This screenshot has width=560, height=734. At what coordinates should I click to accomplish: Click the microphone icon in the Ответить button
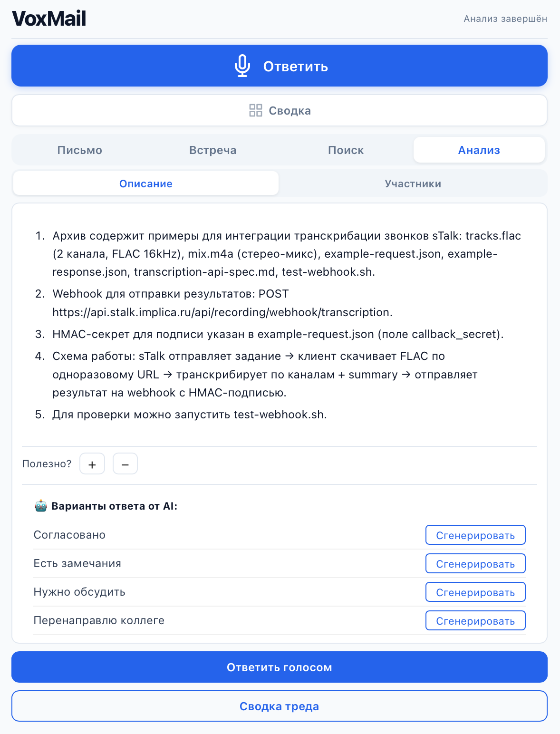243,66
